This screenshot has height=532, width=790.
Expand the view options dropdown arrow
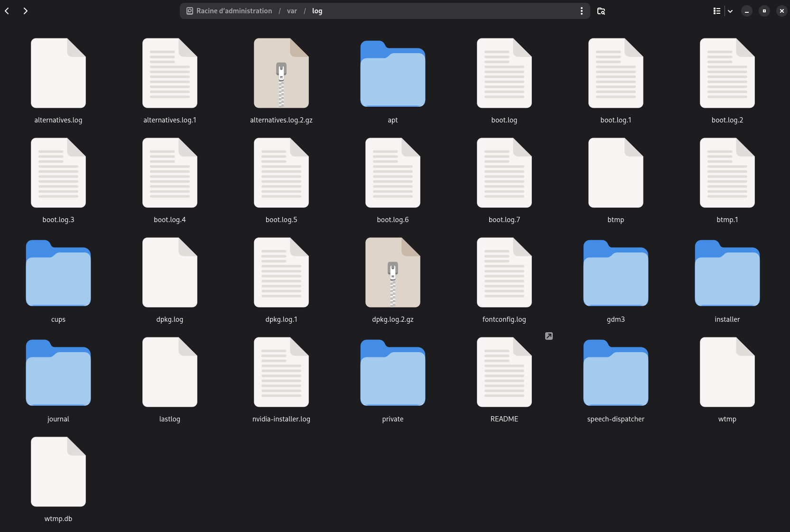(730, 11)
